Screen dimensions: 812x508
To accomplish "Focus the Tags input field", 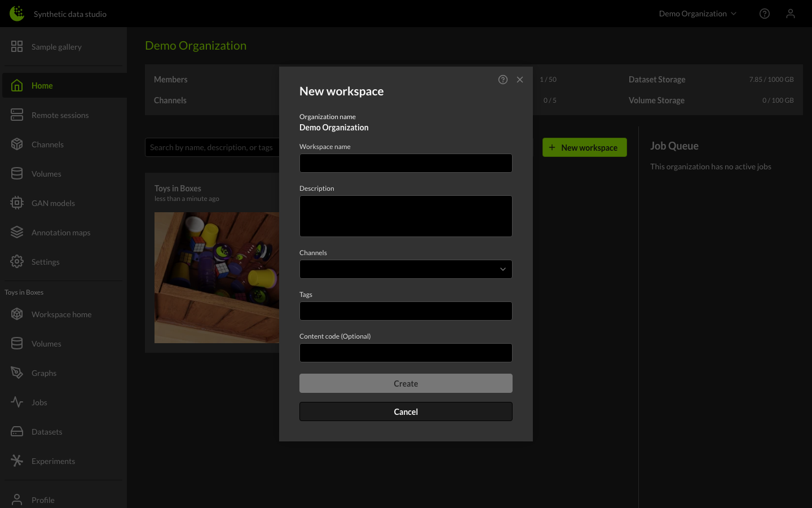I will pos(405,311).
